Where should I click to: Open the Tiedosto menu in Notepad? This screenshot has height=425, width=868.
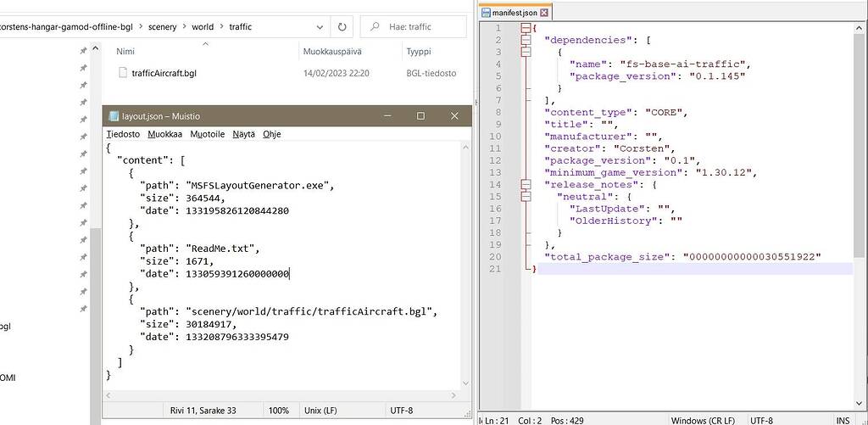(x=123, y=134)
